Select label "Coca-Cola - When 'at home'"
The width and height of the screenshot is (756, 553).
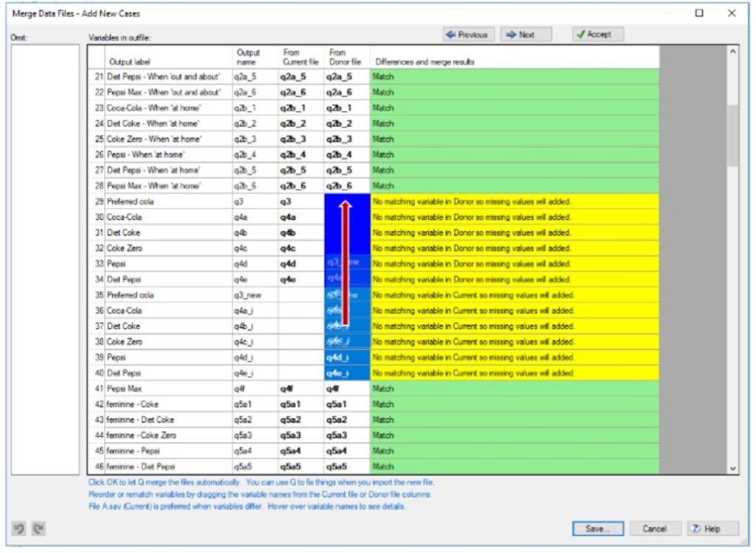point(154,108)
